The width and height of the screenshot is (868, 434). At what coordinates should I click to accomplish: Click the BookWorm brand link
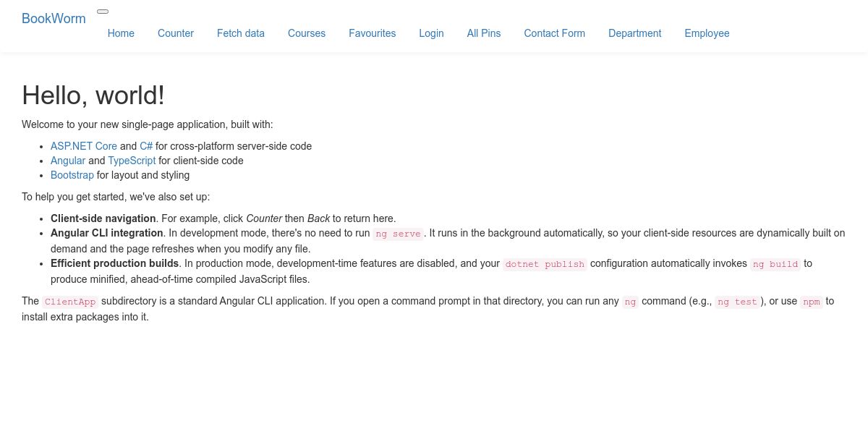pyautogui.click(x=54, y=19)
